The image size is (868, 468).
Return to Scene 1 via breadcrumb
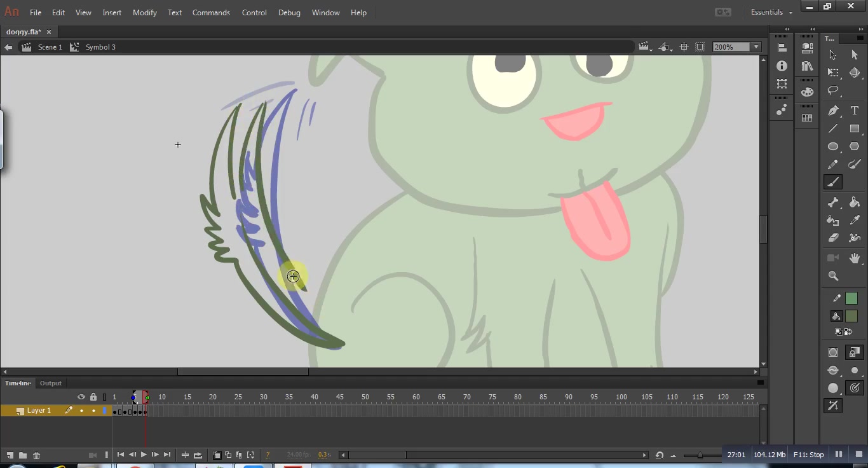[x=50, y=46]
